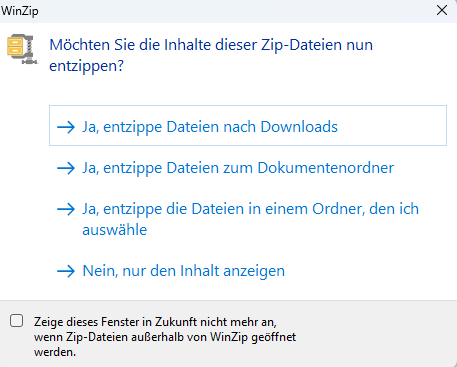
Task: Click the arrow icon beside 'nach Downloads'
Action: coord(66,127)
